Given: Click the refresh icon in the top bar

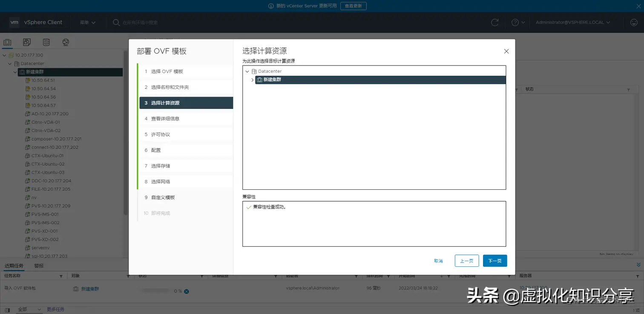Looking at the screenshot, I should 495,22.
